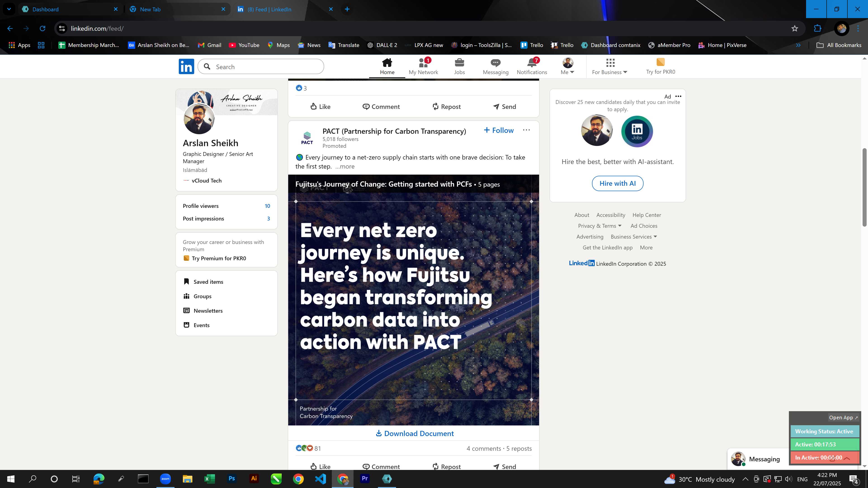Open LinkedIn Jobs logo in ad
This screenshot has height=488, width=868.
coord(637,131)
